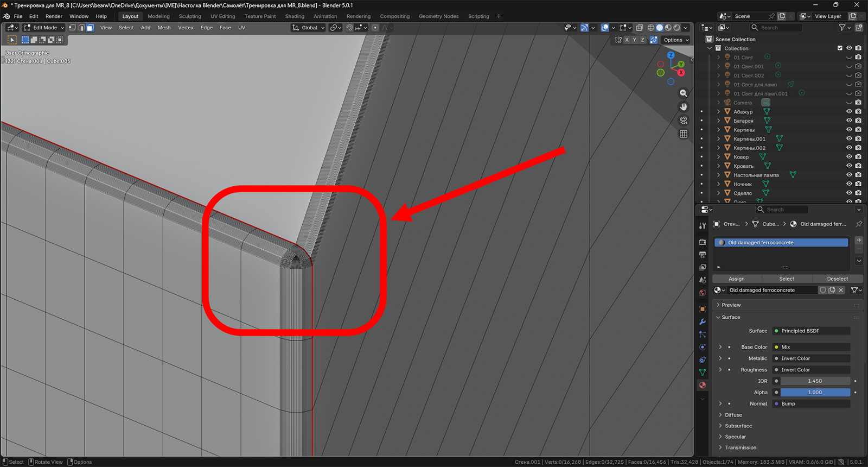Expand the Кровать object in outliner
This screenshot has width=868, height=467.
coord(719,166)
